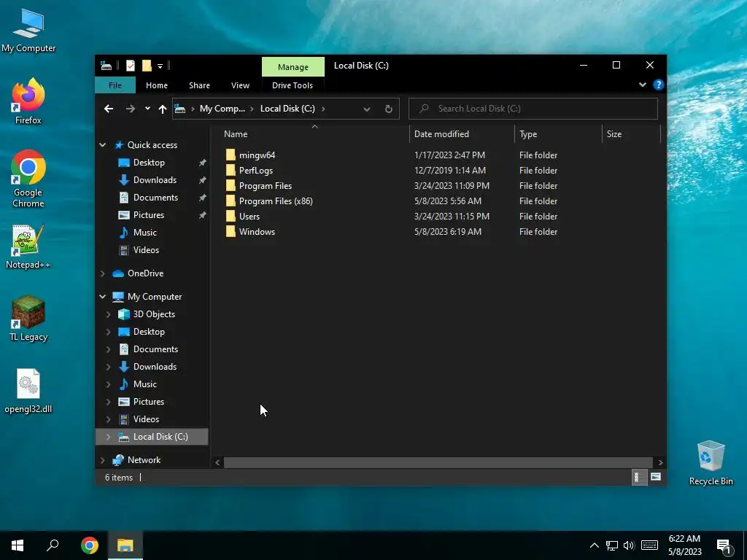This screenshot has width=747, height=560.
Task: Open the Windows Start menu
Action: [18, 545]
